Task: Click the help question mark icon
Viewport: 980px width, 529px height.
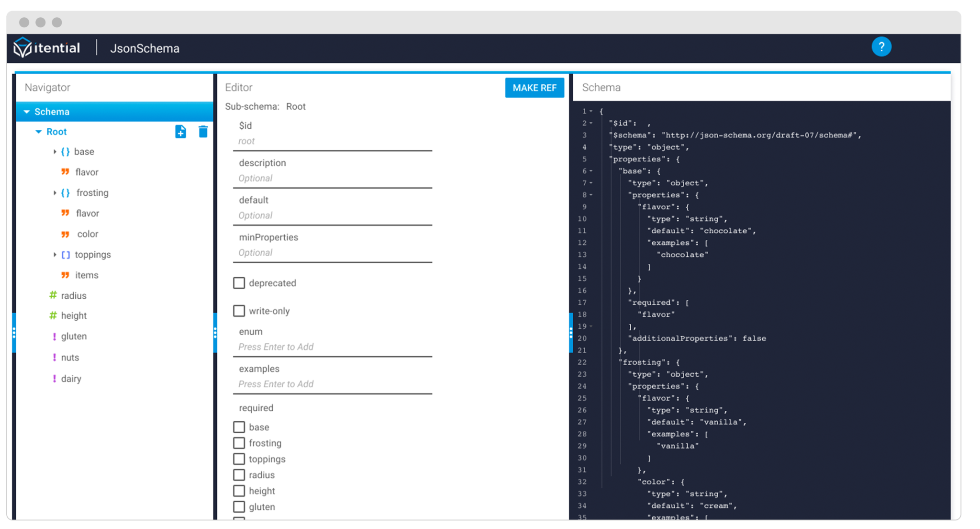Action: point(882,47)
